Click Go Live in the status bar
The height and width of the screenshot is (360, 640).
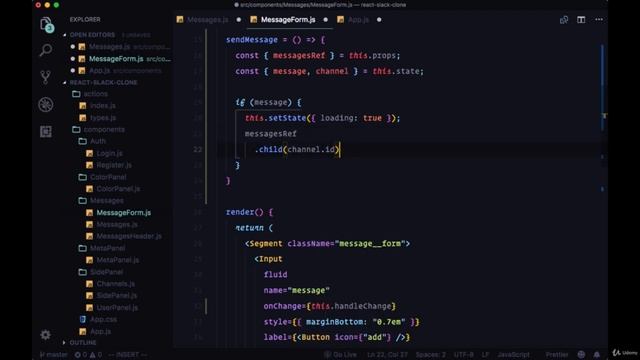coord(340,355)
